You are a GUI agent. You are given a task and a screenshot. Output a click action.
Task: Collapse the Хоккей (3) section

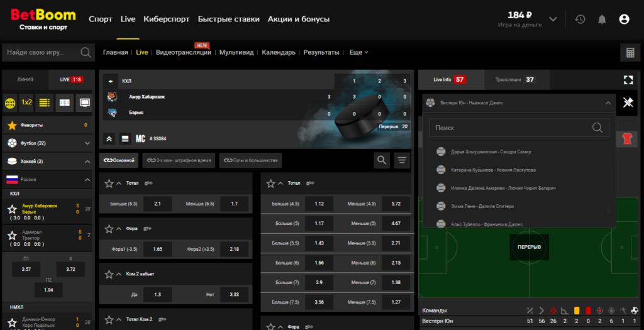[87, 162]
